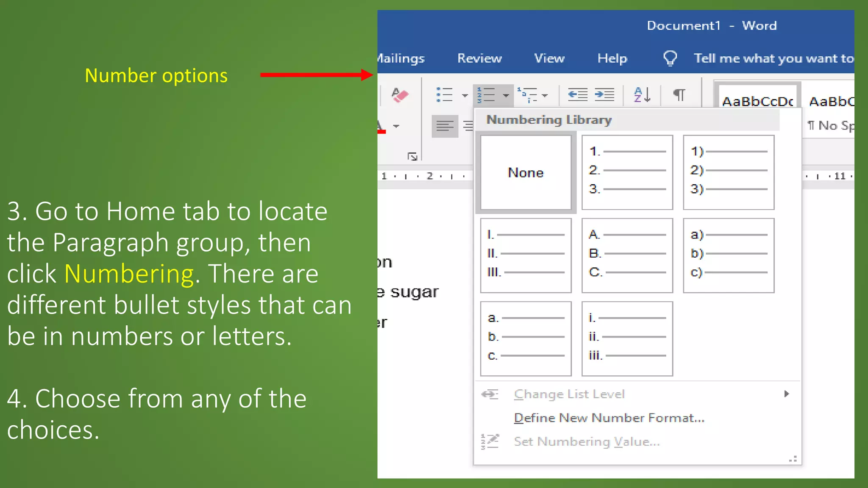This screenshot has height=488, width=868.
Task: Click the Decrease Indent icon
Action: click(x=578, y=94)
